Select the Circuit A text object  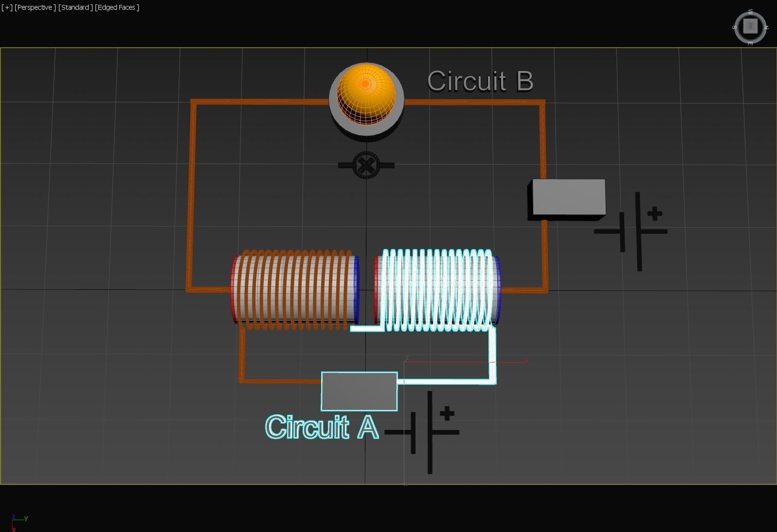tap(322, 427)
